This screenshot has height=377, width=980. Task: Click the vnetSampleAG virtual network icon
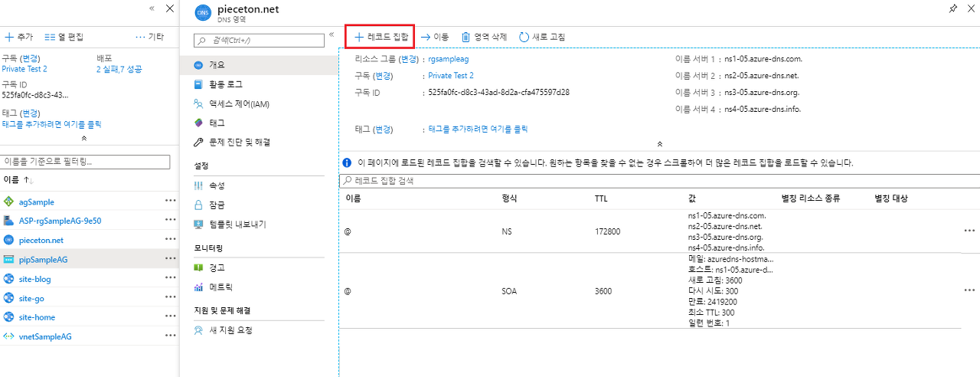pyautogui.click(x=9, y=336)
